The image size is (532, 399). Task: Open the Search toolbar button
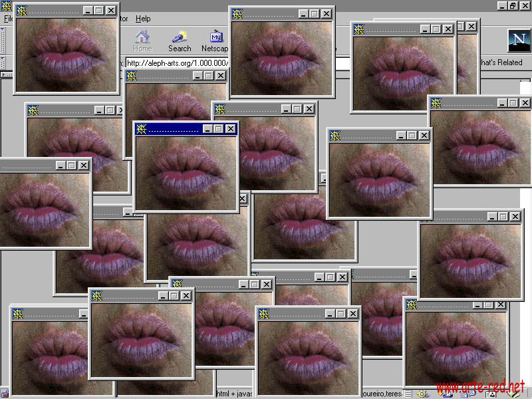click(x=180, y=40)
